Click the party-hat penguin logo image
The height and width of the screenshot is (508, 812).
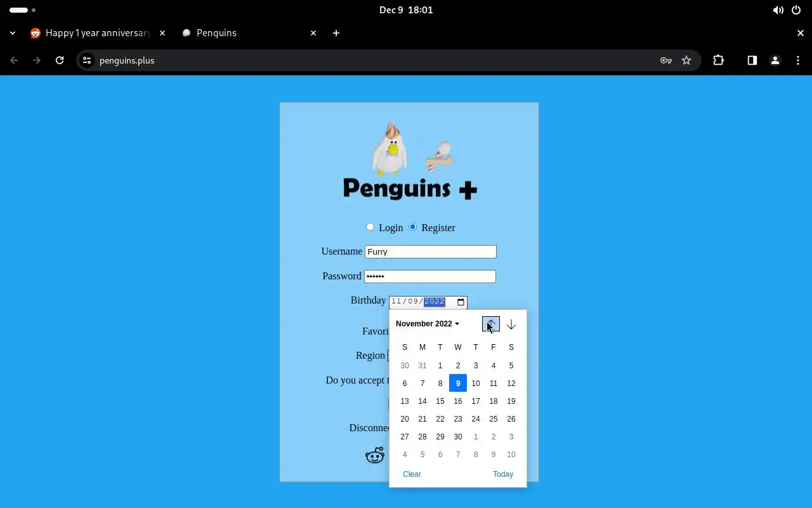point(388,149)
